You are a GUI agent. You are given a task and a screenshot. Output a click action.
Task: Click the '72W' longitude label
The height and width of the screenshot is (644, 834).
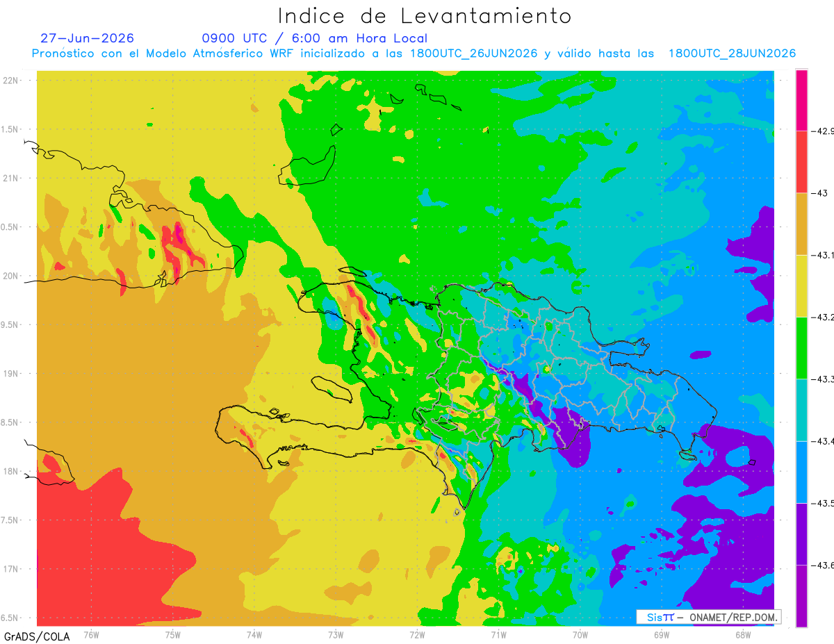pos(417,634)
